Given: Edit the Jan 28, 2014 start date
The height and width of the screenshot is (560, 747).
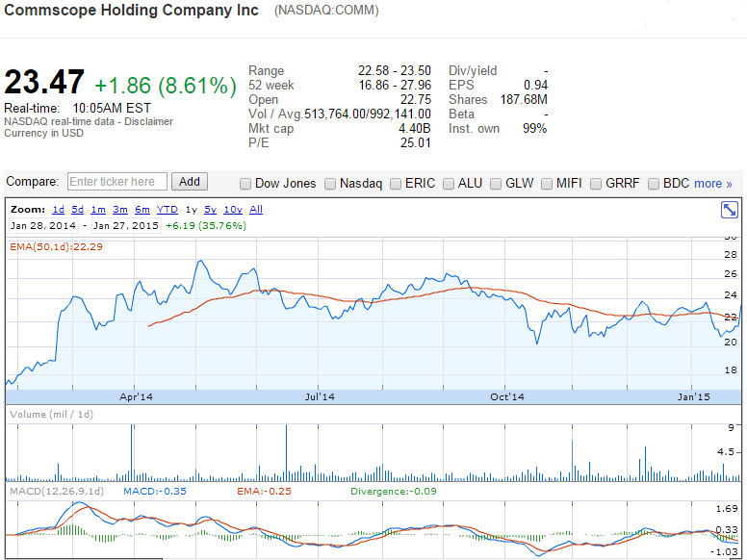Looking at the screenshot, I should coord(43,226).
